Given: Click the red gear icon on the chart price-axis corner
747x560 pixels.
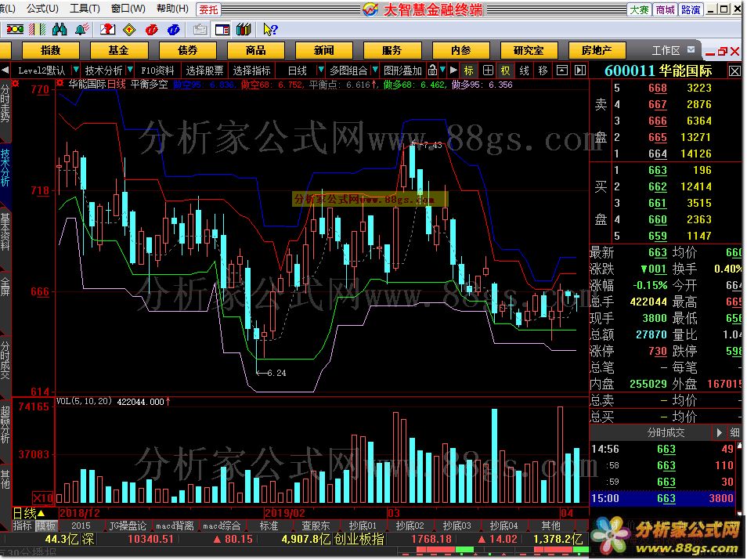Looking at the screenshot, I should (15, 84).
